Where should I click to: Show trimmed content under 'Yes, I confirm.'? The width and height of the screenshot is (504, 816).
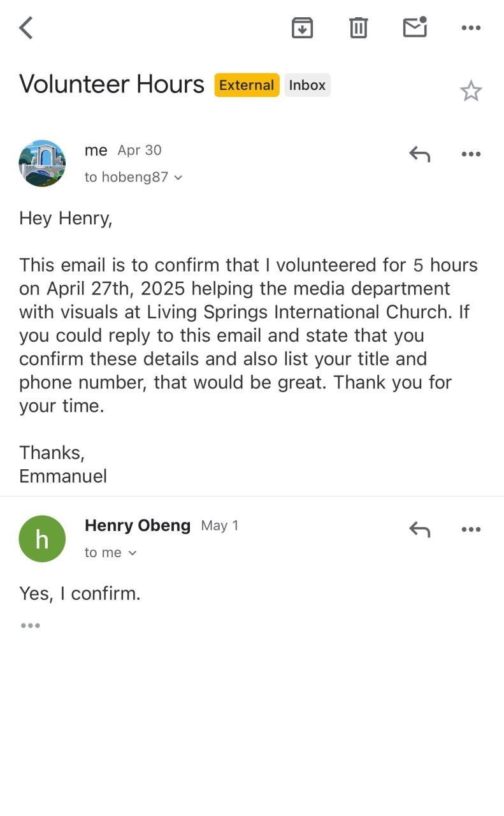tap(30, 625)
